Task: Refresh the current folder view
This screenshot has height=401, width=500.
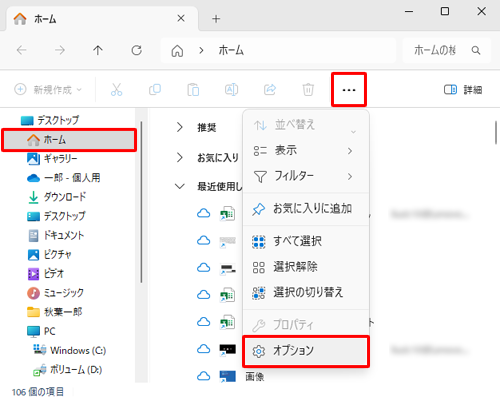Action: pyautogui.click(x=136, y=50)
